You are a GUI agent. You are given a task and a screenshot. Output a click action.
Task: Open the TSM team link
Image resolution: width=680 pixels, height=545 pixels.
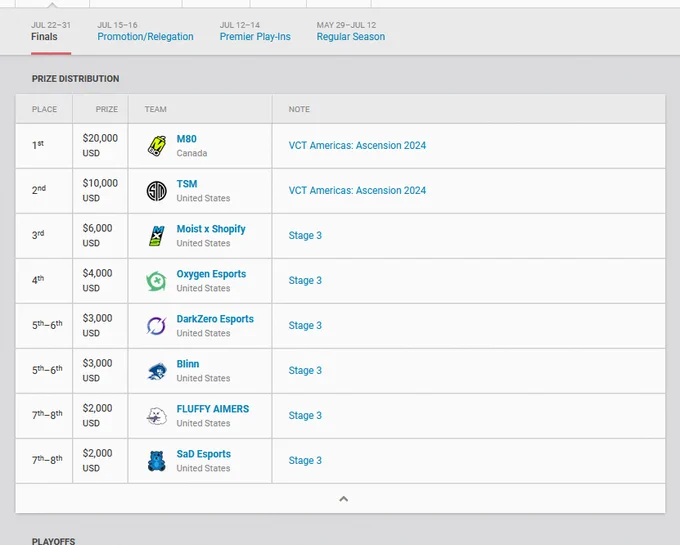click(187, 184)
